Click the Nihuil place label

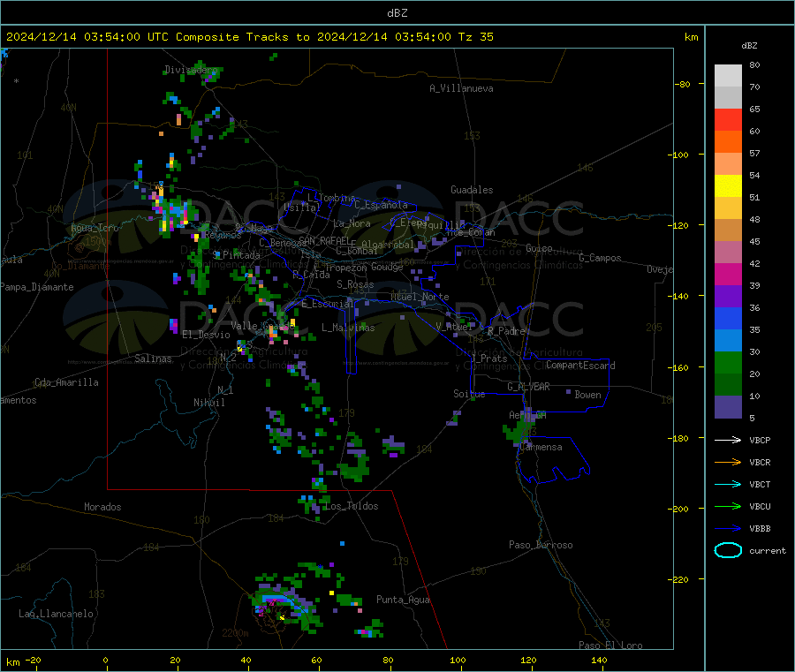[208, 403]
